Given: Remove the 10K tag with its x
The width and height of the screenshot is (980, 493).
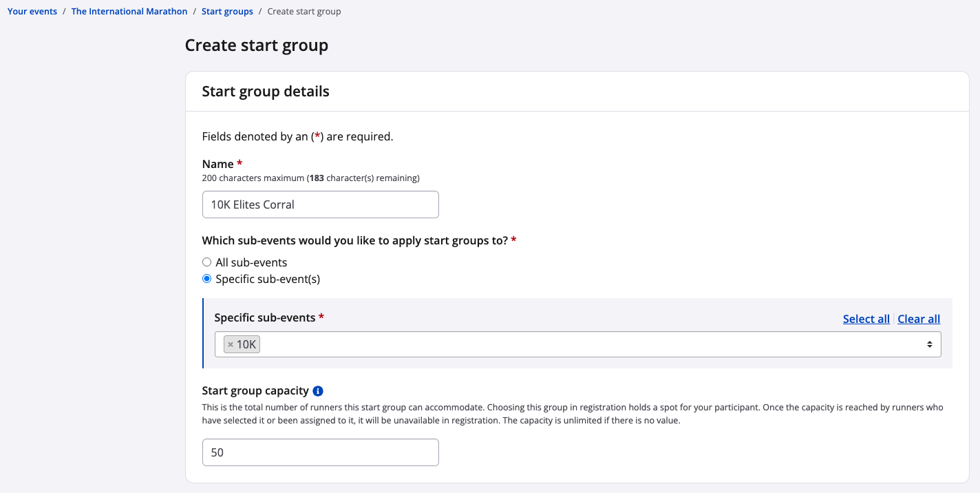Looking at the screenshot, I should [231, 345].
